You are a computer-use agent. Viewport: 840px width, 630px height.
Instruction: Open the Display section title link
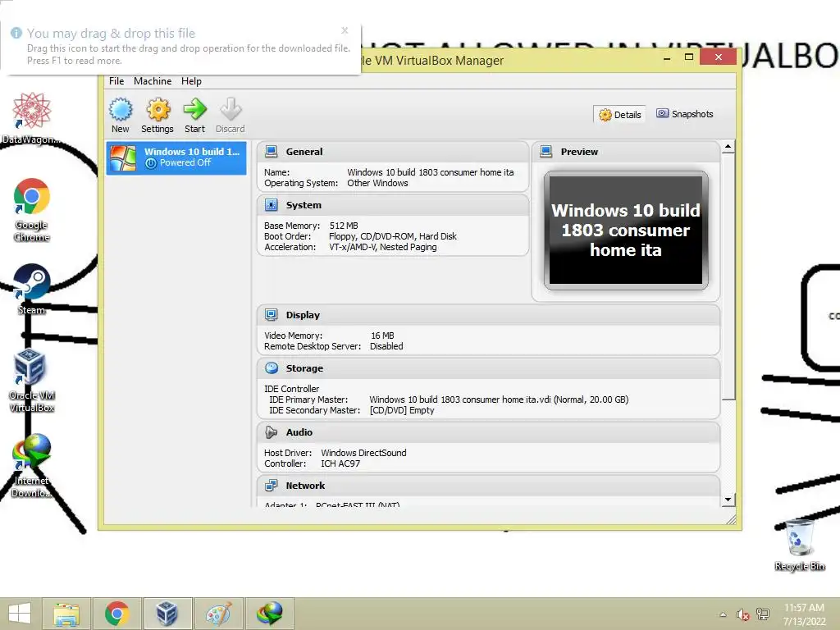click(x=303, y=315)
